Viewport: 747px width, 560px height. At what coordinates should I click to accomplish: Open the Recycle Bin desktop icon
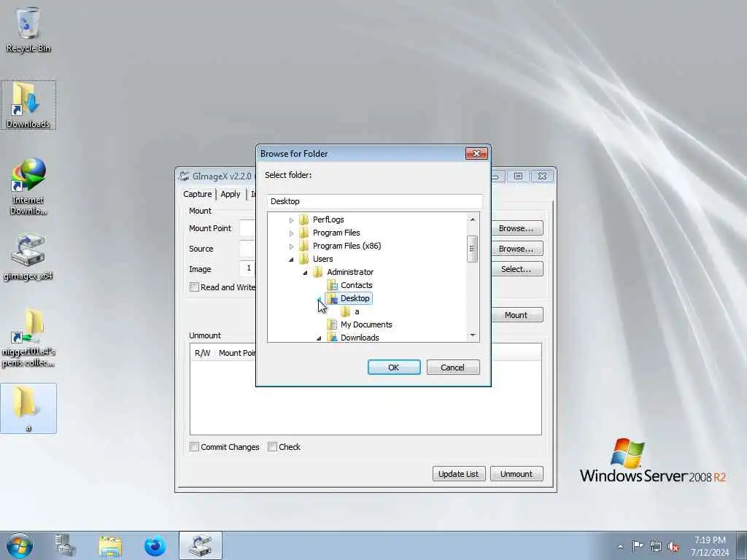pos(28,29)
